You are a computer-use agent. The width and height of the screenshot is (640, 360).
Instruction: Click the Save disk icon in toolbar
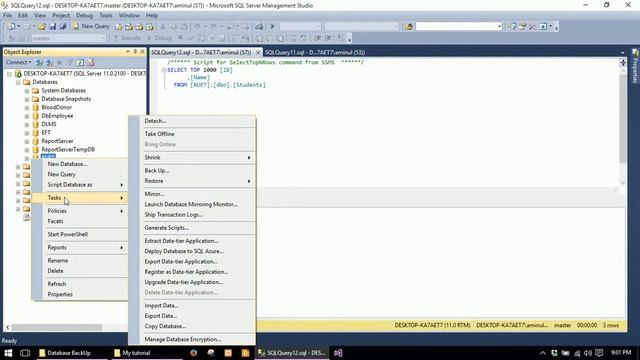click(53, 27)
